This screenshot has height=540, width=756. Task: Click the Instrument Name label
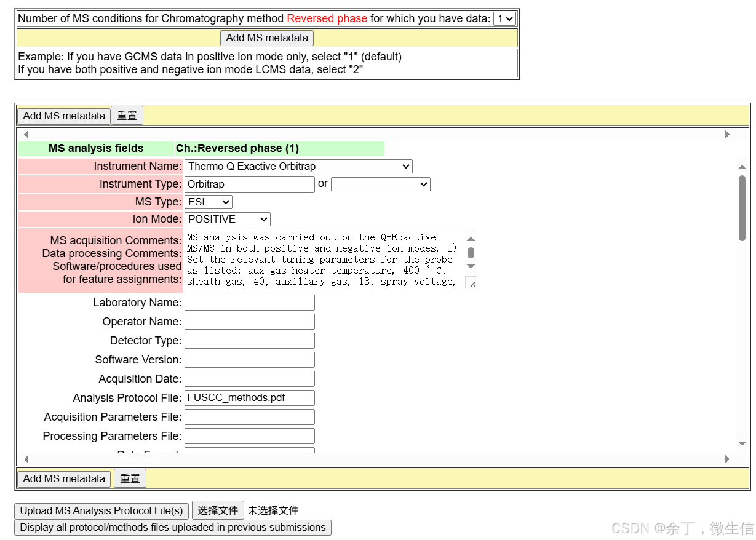(138, 166)
